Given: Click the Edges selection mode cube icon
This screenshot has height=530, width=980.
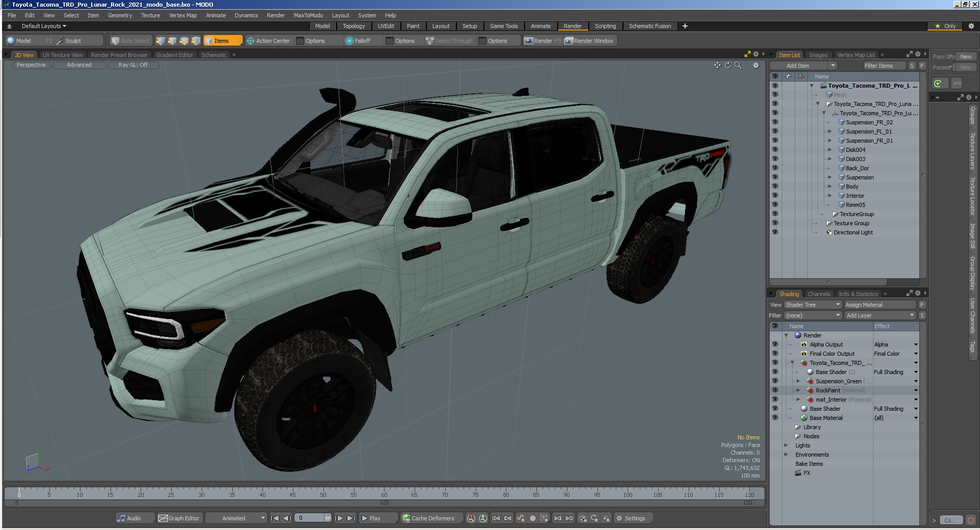Looking at the screenshot, I should coord(172,41).
